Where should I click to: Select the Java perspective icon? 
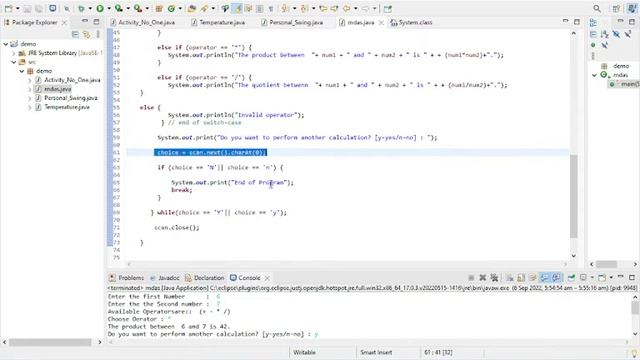pos(632,9)
